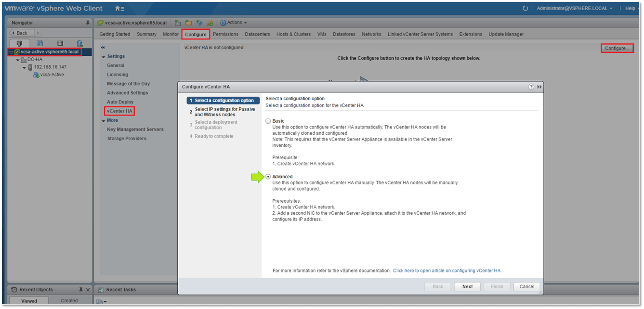Viewport: 644px width, 309px height.
Task: Switch to the Permissions tab
Action: click(x=225, y=34)
